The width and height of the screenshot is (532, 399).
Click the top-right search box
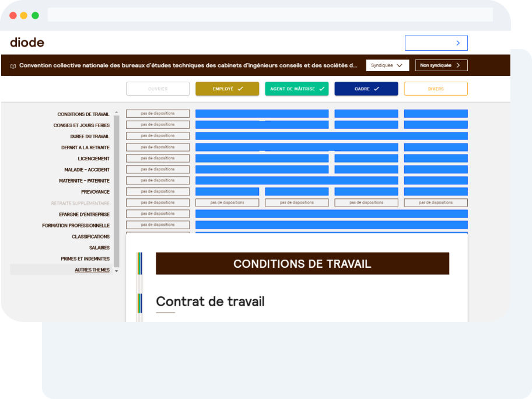click(x=436, y=43)
